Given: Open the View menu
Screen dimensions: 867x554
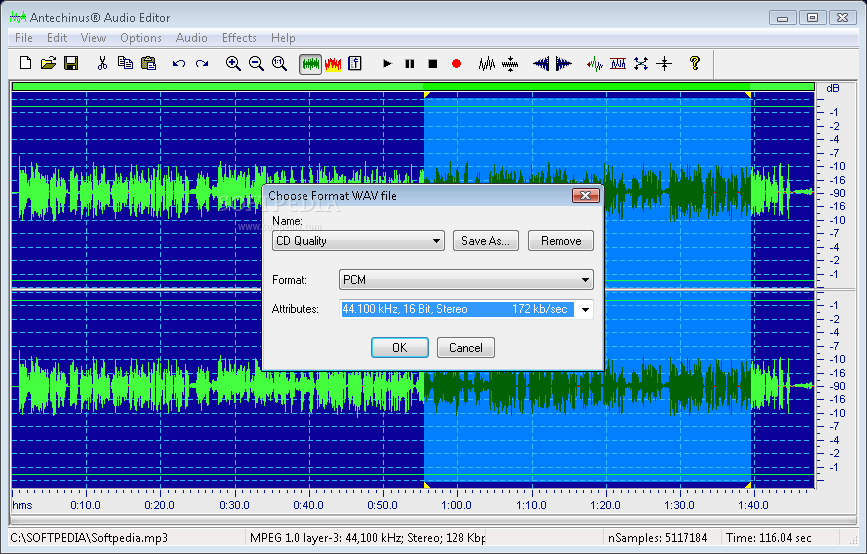Looking at the screenshot, I should coord(93,38).
